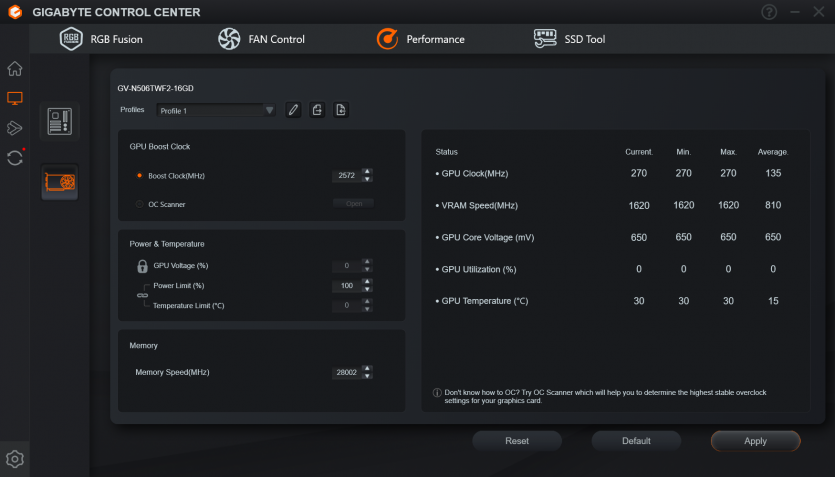
Task: Decrease Power Limit using down arrow
Action: [367, 290]
